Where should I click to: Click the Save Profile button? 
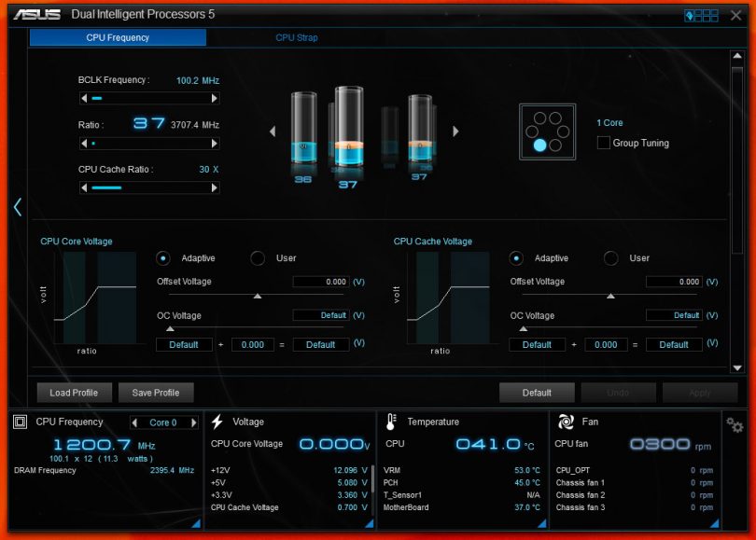[x=156, y=393]
